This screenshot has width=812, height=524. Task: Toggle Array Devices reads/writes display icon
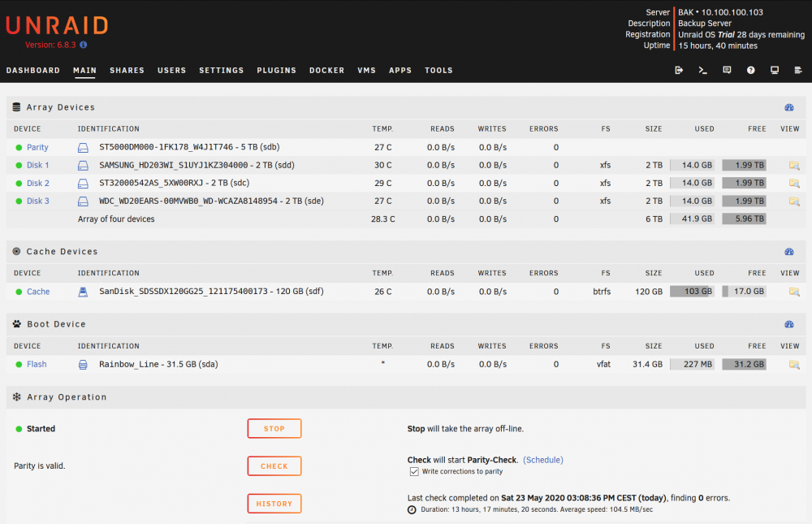pyautogui.click(x=789, y=107)
